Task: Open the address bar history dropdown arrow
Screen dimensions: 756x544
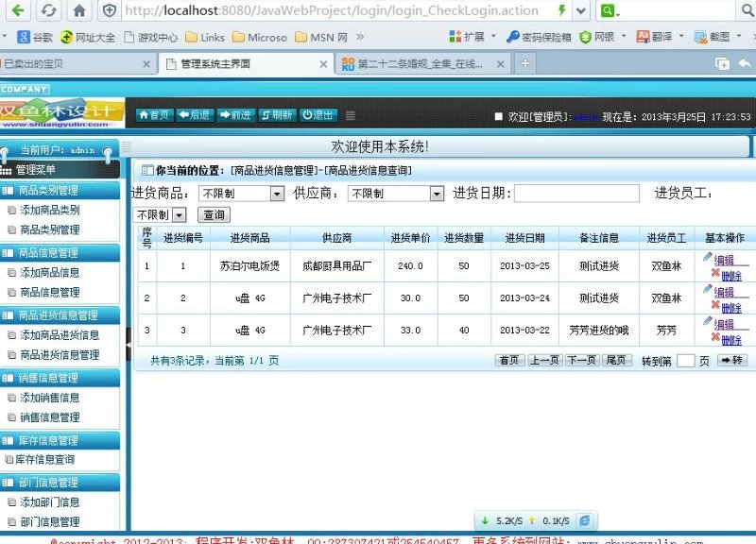Action: (581, 10)
